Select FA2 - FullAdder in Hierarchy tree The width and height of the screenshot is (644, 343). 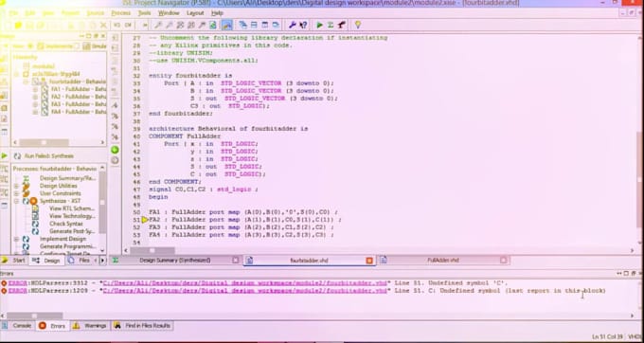point(78,97)
